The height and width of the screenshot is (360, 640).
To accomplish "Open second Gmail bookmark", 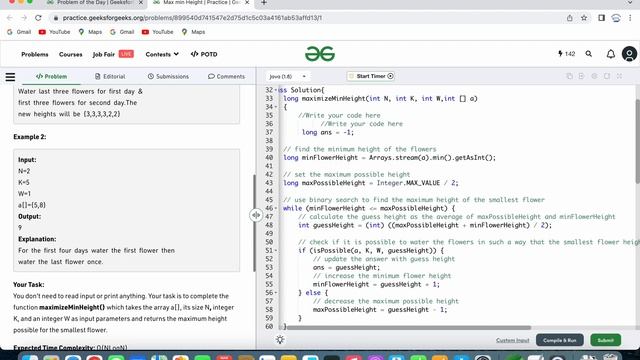I will [122, 32].
